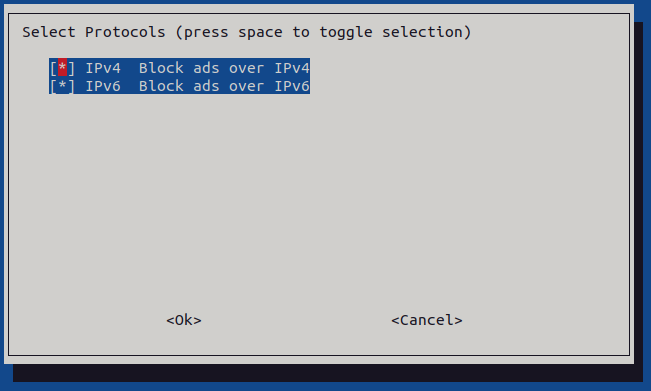Image resolution: width=651 pixels, height=391 pixels.
Task: Click the empty list area below IPv6 row
Action: tap(318, 195)
